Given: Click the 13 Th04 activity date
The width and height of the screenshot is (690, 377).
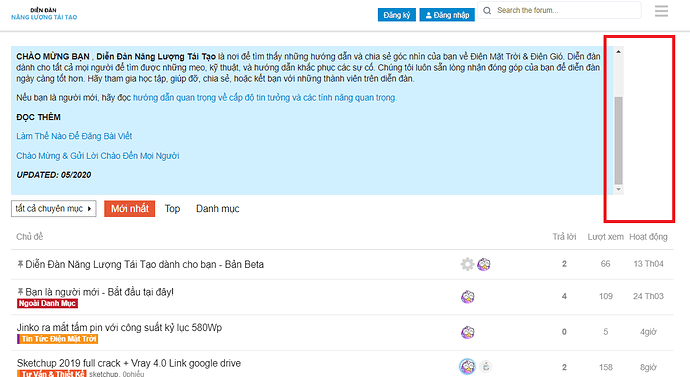Looking at the screenshot, I should coord(648,264).
